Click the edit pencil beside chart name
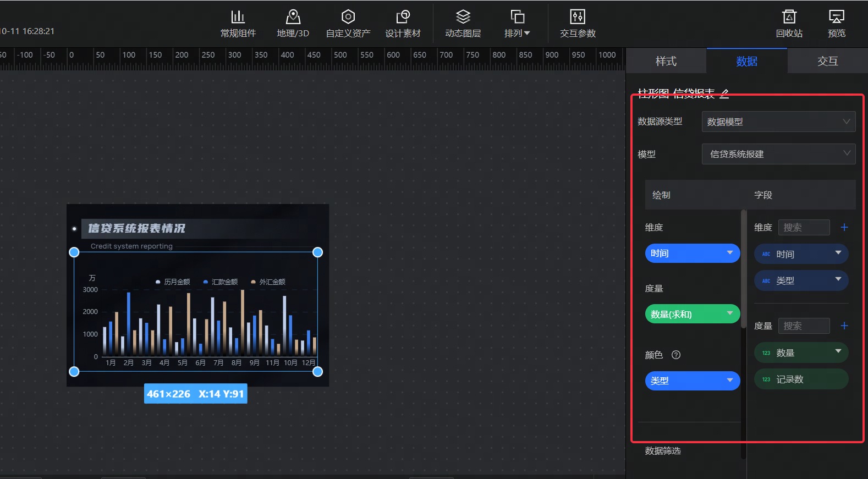This screenshot has height=479, width=868. (724, 93)
